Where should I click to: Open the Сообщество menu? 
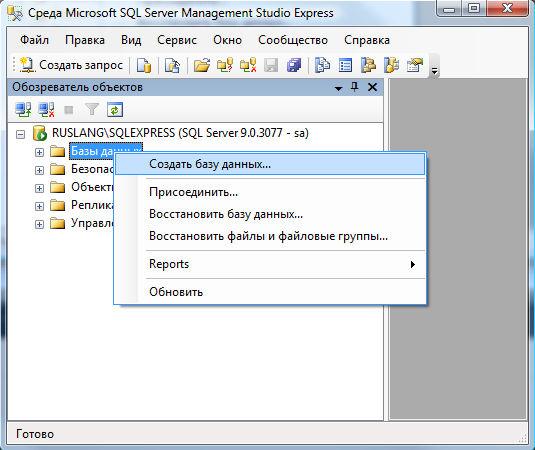click(x=293, y=40)
